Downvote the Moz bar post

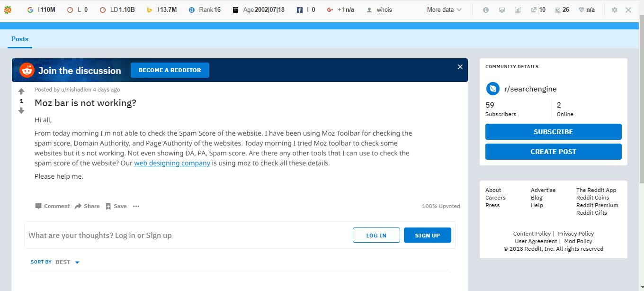(x=21, y=110)
